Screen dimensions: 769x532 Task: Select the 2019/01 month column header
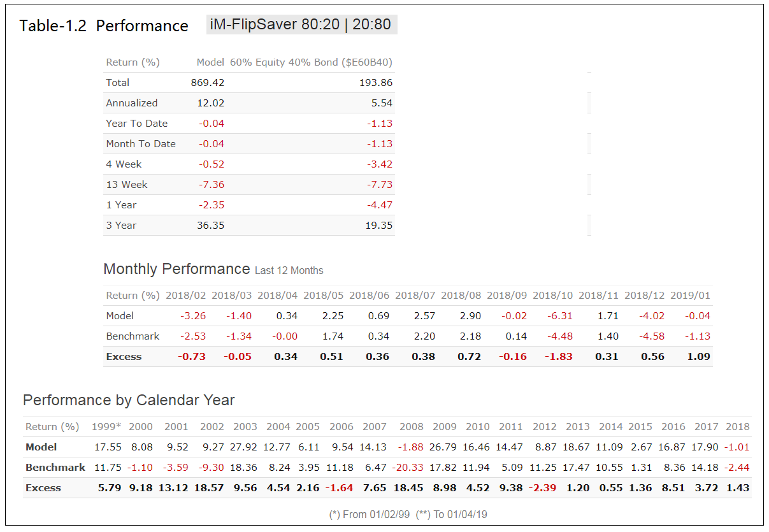tap(690, 296)
